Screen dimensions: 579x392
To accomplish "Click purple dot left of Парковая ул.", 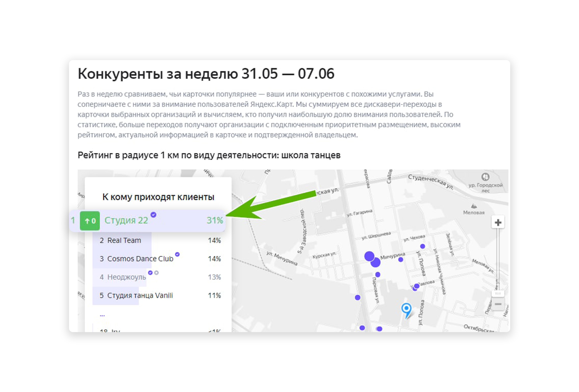I will tap(357, 297).
